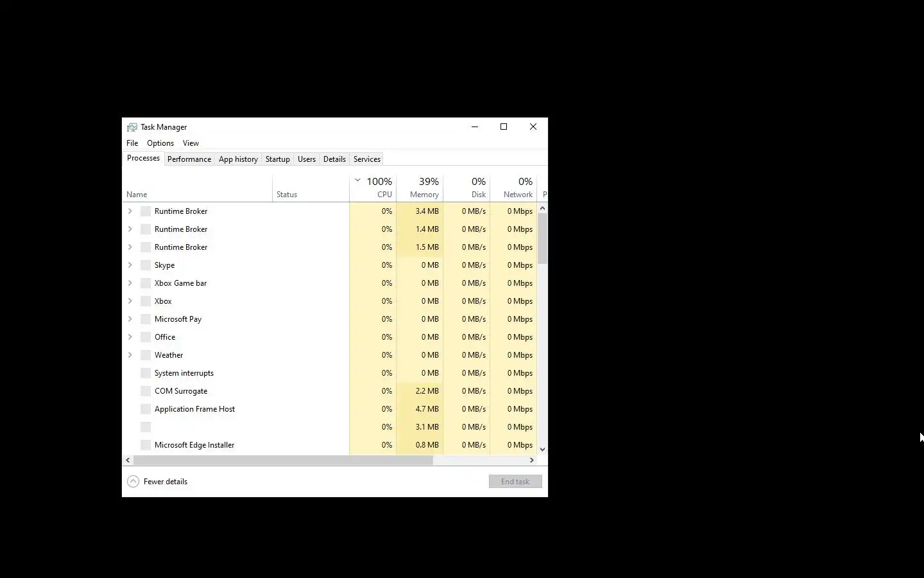The height and width of the screenshot is (578, 924).
Task: Open the File menu
Action: (x=132, y=143)
